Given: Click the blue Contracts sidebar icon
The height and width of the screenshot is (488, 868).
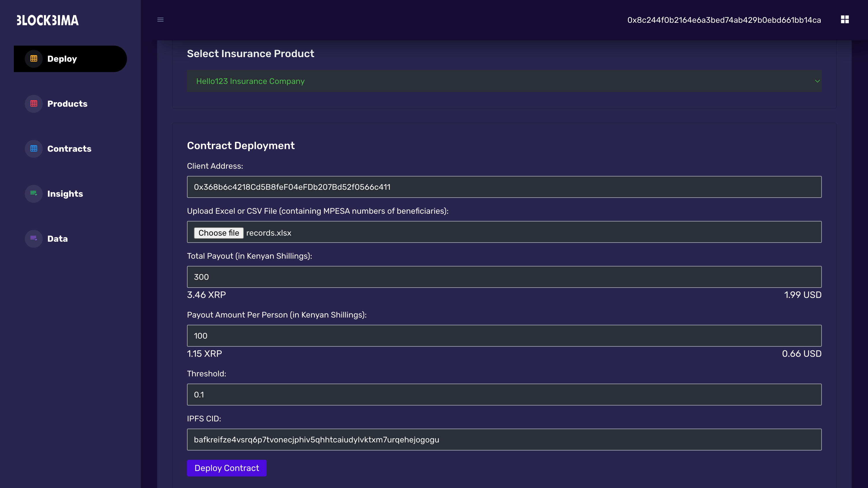Looking at the screenshot, I should (x=34, y=149).
